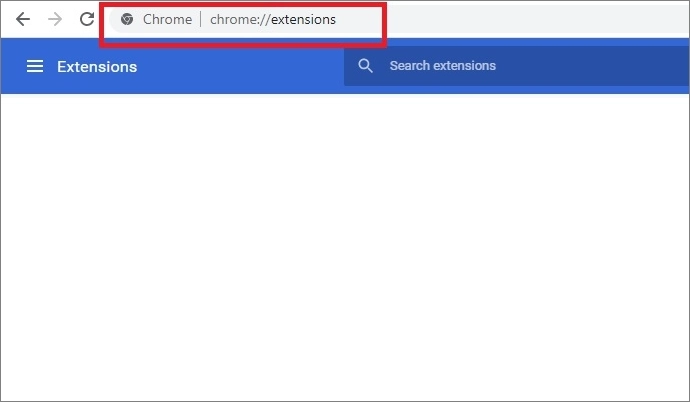Select the chrome://extensions URL text

click(273, 19)
